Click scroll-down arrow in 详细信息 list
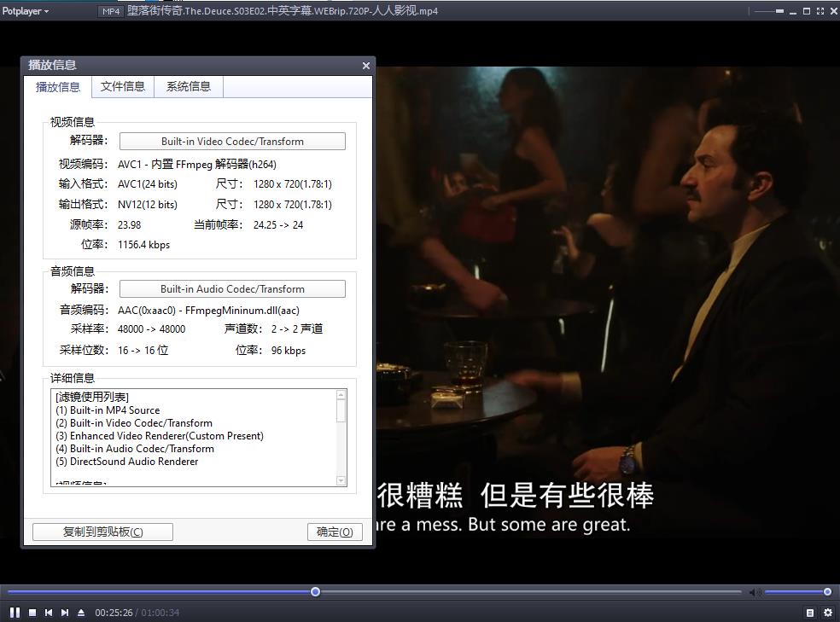840x622 pixels. (x=341, y=480)
